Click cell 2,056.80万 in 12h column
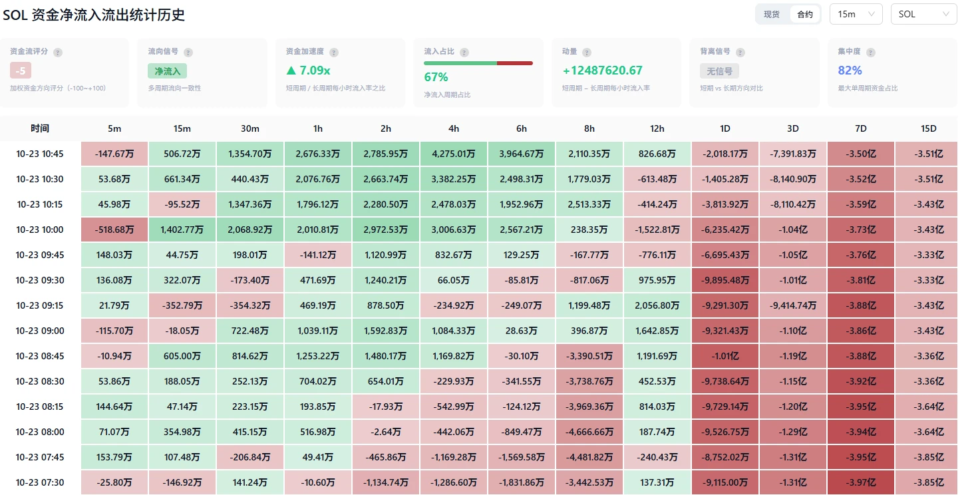Screen dimensions: 980x495 pos(657,305)
